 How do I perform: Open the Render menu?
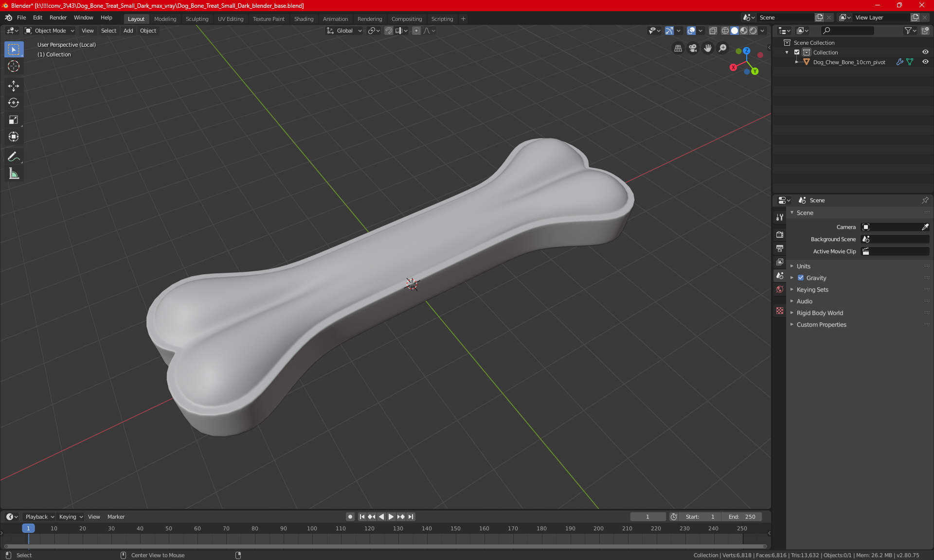58,17
